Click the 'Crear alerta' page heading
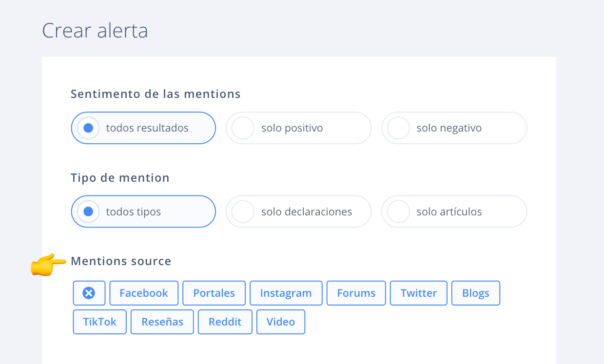604x364 pixels. tap(95, 31)
